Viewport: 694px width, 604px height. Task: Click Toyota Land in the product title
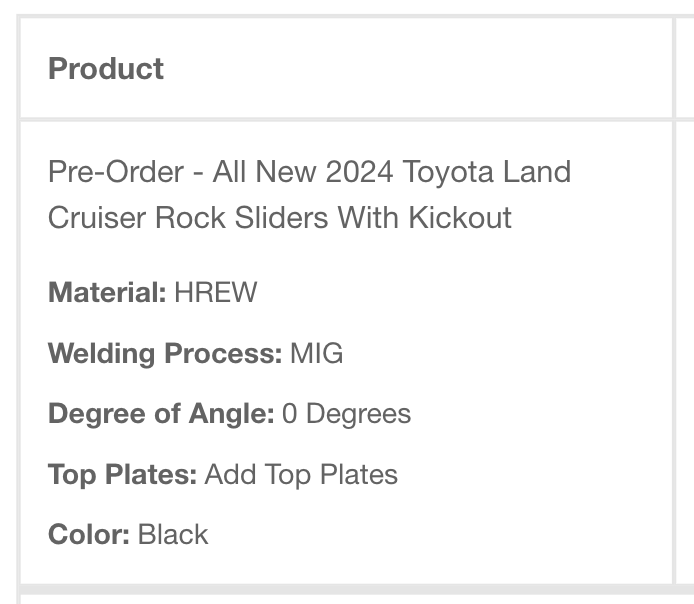[x=486, y=172]
